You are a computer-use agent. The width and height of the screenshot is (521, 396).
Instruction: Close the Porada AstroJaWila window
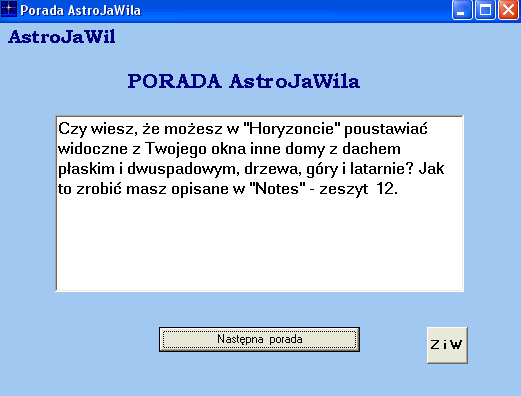coord(508,10)
